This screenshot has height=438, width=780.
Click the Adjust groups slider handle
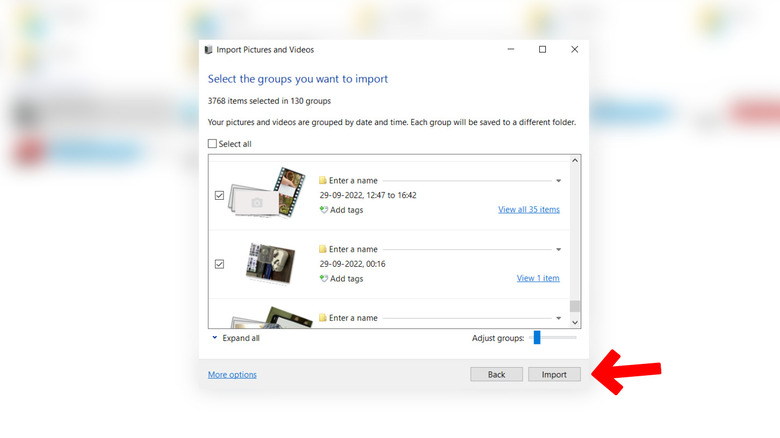537,338
